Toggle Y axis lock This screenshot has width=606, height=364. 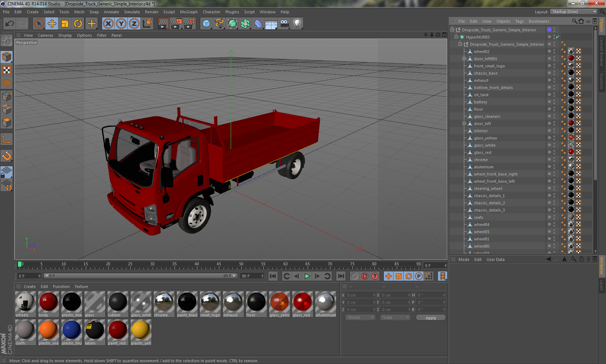coord(121,24)
